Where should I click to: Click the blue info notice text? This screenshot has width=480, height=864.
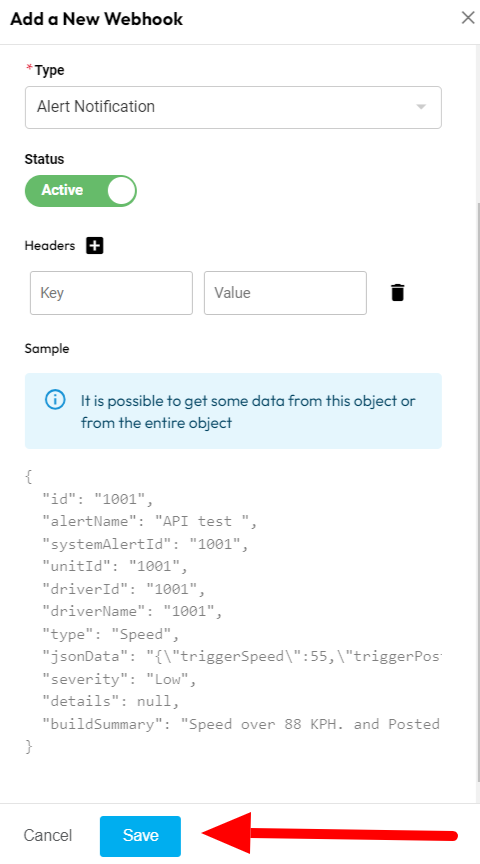tap(248, 412)
